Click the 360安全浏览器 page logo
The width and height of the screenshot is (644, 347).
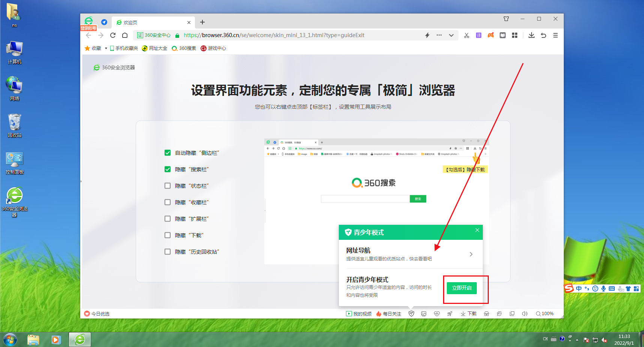pos(114,67)
